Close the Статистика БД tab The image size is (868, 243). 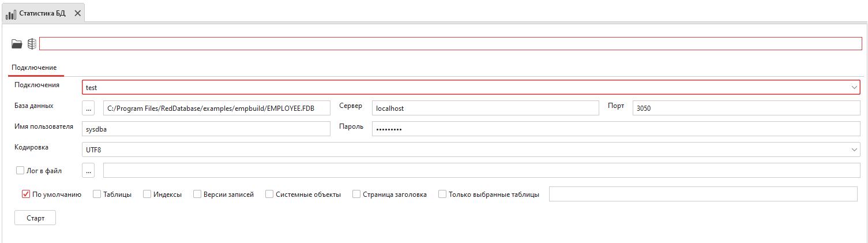[77, 13]
